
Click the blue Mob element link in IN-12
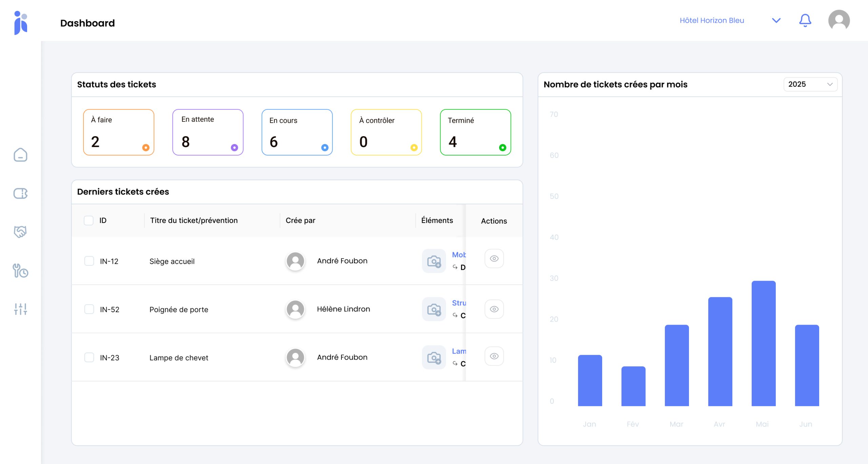pyautogui.click(x=458, y=255)
